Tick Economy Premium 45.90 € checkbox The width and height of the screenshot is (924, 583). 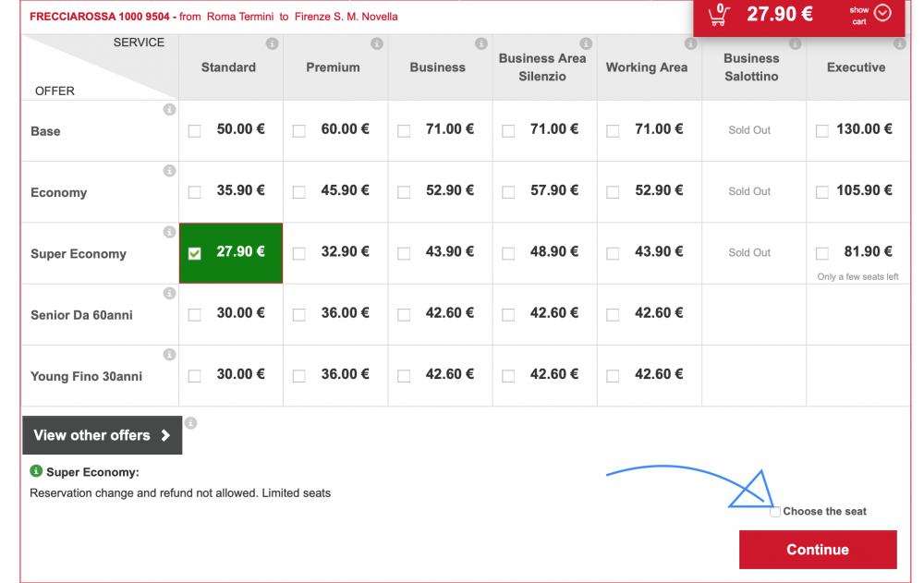pyautogui.click(x=299, y=192)
